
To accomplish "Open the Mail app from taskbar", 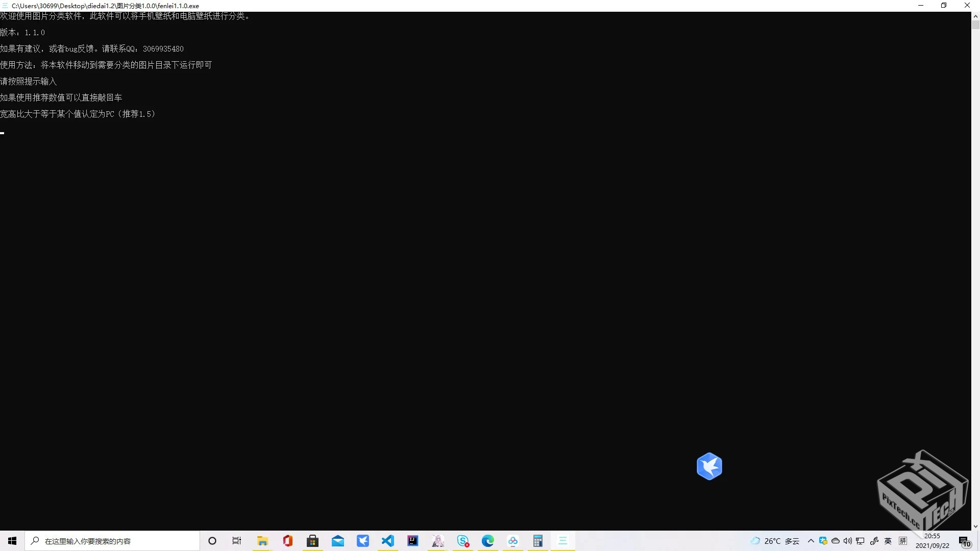I will [x=338, y=541].
